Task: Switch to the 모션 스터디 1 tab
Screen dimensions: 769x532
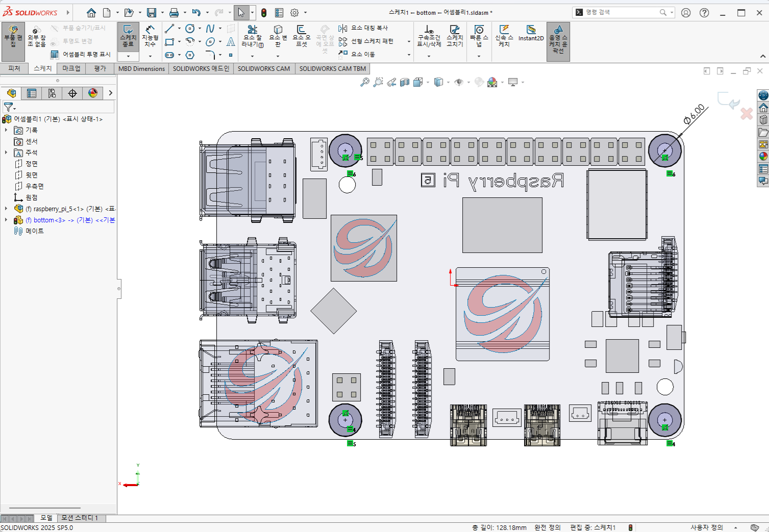Action: tap(80, 518)
